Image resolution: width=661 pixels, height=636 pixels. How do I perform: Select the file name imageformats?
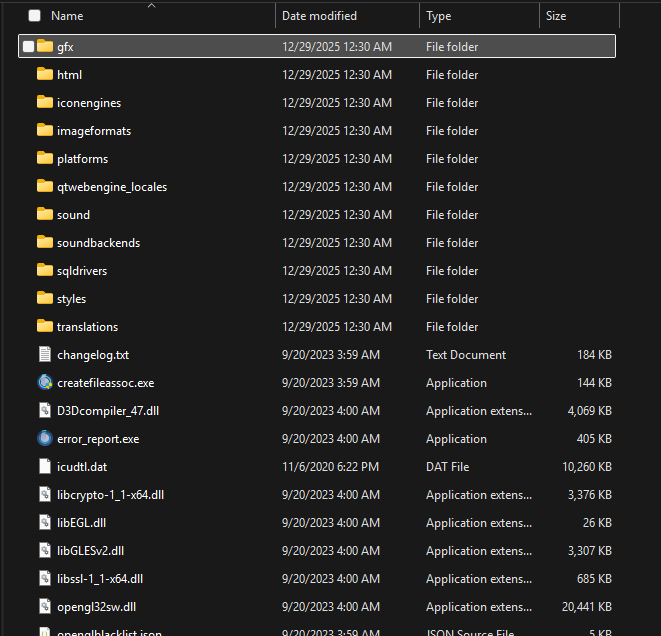(94, 131)
